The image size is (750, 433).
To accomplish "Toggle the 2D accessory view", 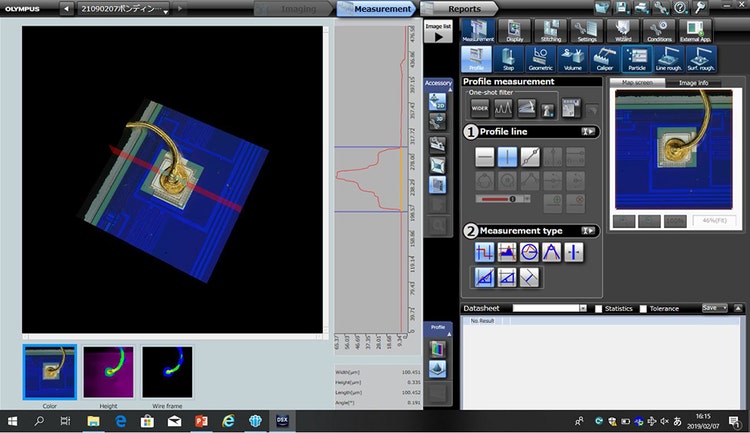I will coord(437,101).
